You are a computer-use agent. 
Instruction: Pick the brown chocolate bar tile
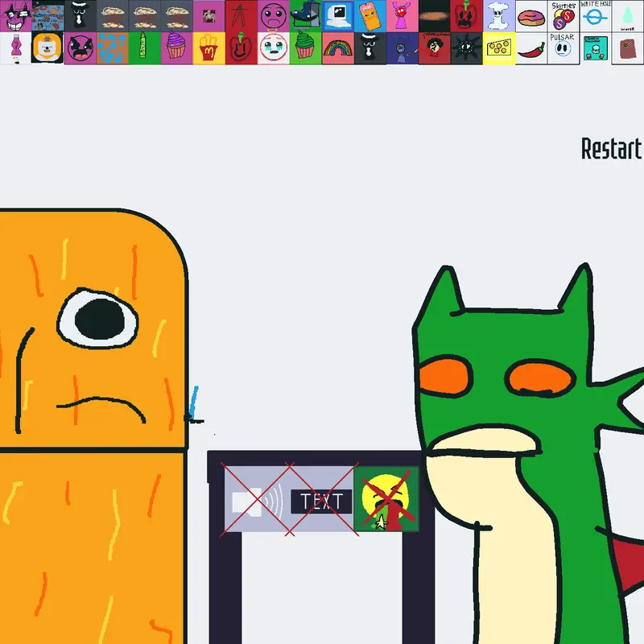(x=628, y=48)
